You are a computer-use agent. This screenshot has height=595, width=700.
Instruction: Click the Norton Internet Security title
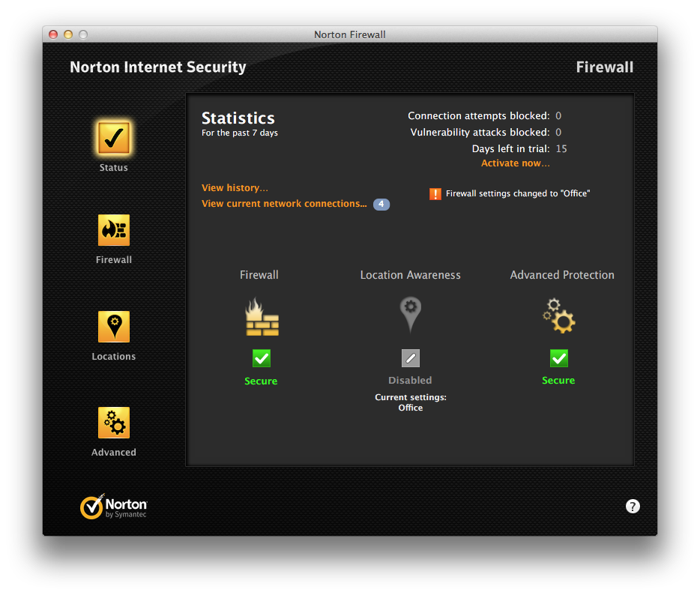click(158, 67)
